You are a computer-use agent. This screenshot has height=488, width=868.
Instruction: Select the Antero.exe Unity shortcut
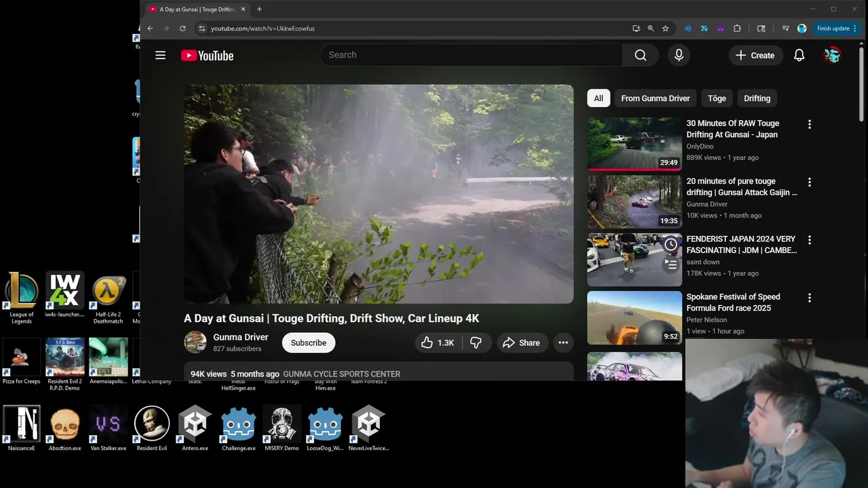pos(195,428)
